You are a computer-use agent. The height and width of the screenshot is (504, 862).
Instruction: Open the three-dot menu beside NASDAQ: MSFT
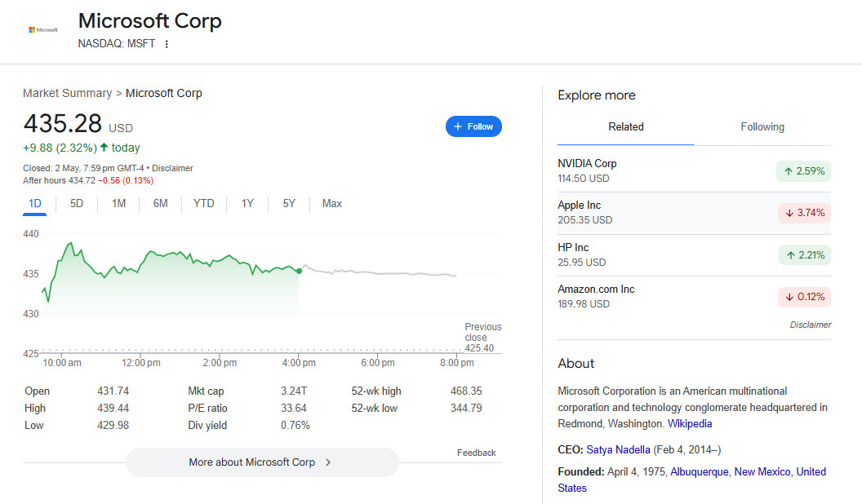(167, 44)
